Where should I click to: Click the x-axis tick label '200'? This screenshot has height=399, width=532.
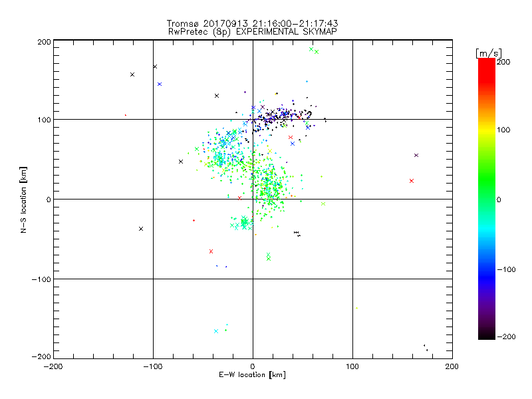click(452, 366)
